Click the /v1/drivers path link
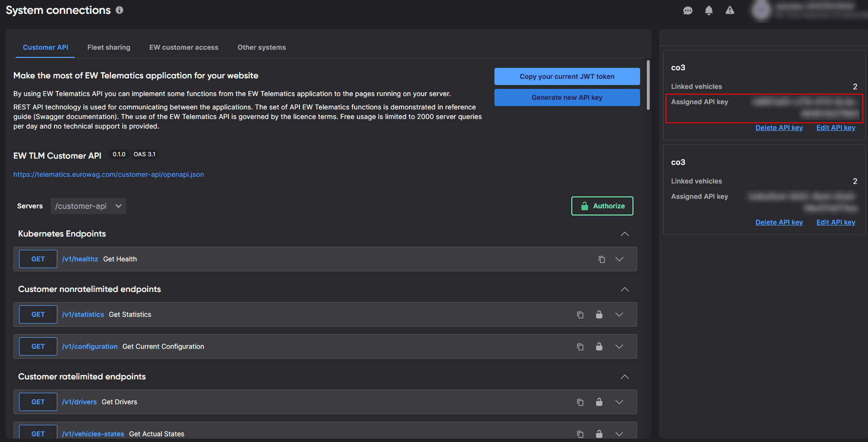The width and height of the screenshot is (868, 442). [x=79, y=402]
